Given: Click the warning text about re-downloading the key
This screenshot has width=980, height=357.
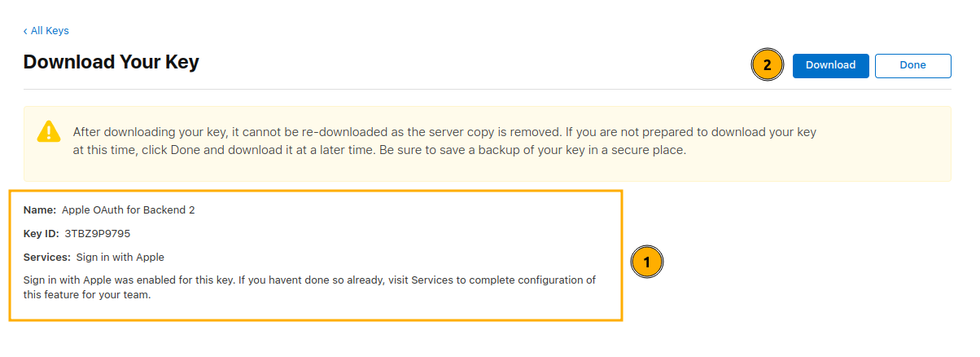Looking at the screenshot, I should pyautogui.click(x=444, y=131).
